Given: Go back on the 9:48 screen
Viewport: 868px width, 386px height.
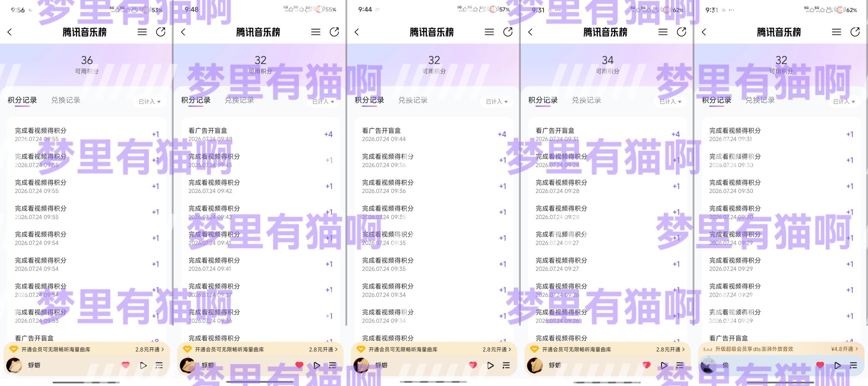Looking at the screenshot, I should 183,32.
